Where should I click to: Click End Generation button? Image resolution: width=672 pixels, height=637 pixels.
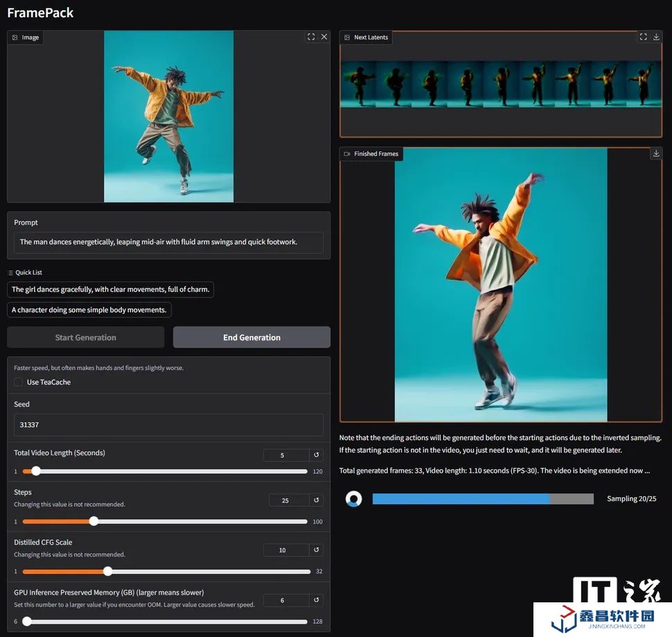click(251, 338)
